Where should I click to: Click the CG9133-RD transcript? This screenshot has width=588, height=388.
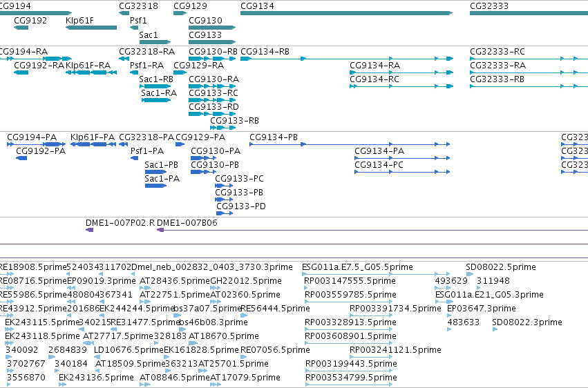[x=212, y=114]
